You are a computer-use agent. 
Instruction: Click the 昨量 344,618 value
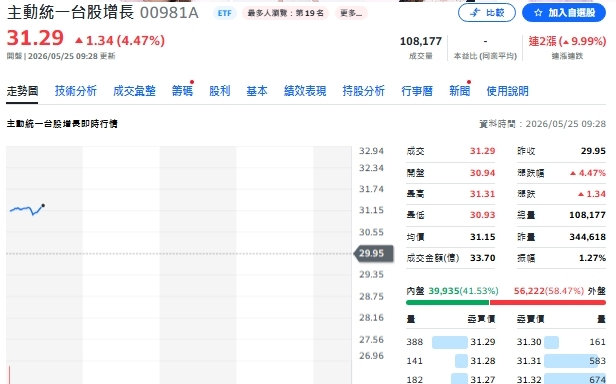588,237
